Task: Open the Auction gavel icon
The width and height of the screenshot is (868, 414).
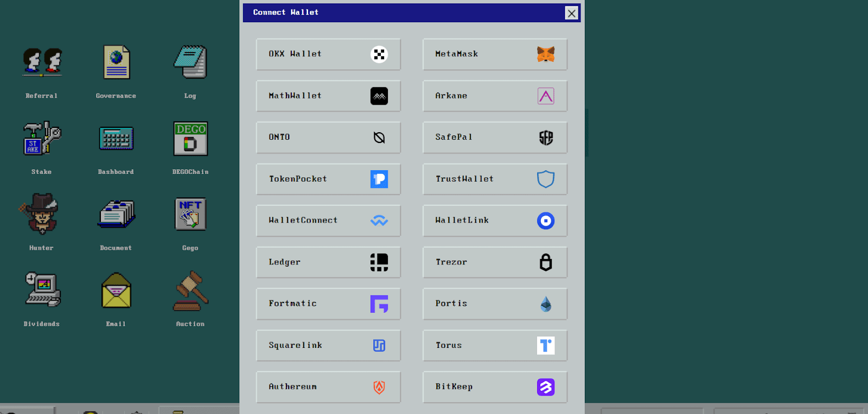Action: tap(190, 291)
